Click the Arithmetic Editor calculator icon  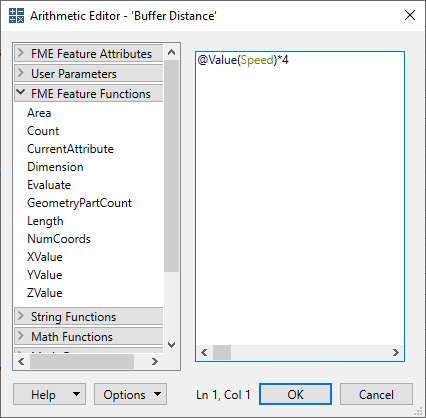[x=16, y=16]
